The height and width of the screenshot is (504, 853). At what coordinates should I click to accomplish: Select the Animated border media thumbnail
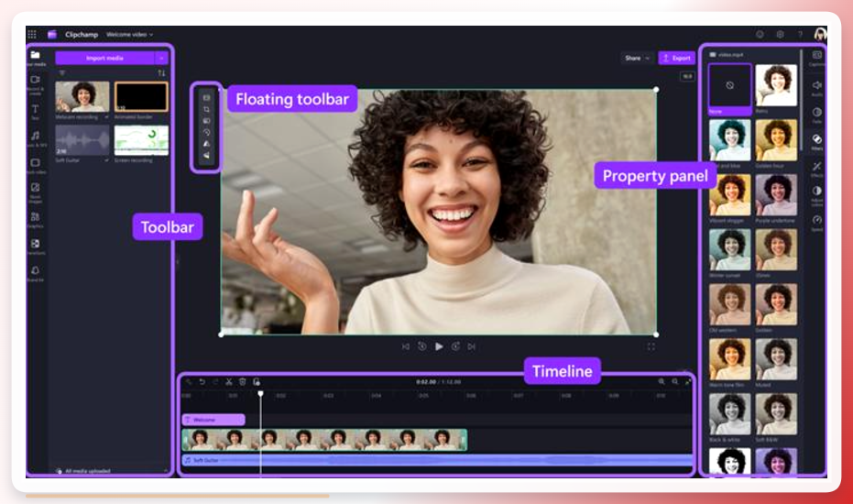point(141,97)
